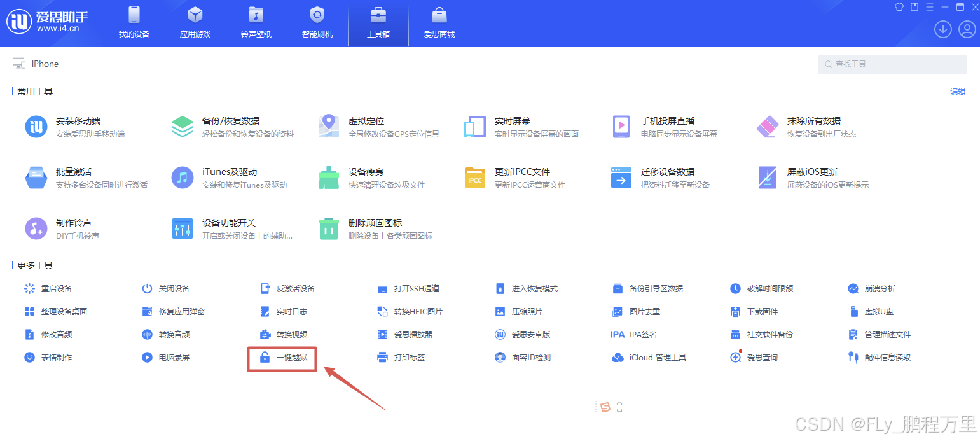Open the 铃声壁纸 tab

coord(256,23)
